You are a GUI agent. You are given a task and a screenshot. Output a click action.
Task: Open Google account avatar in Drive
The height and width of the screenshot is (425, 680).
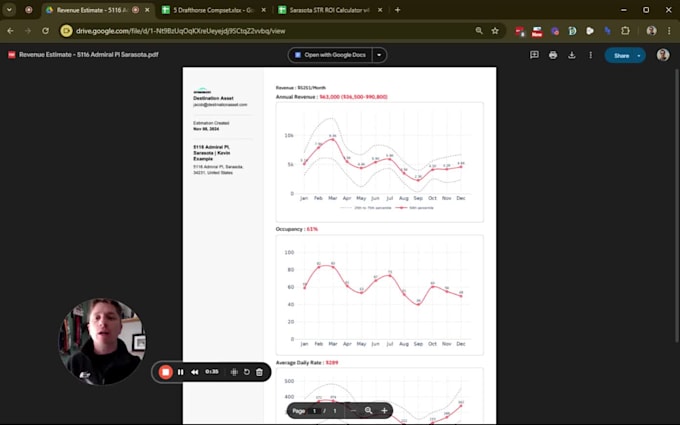(x=663, y=55)
